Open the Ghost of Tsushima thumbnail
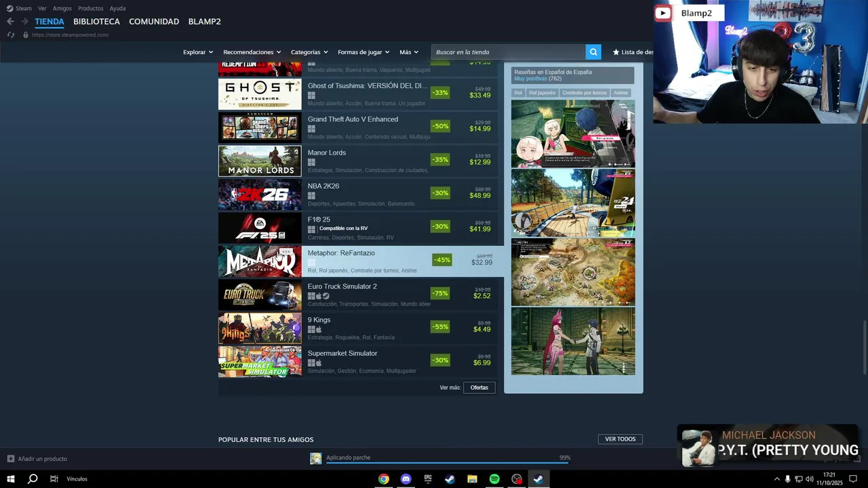868x488 pixels. coord(260,94)
